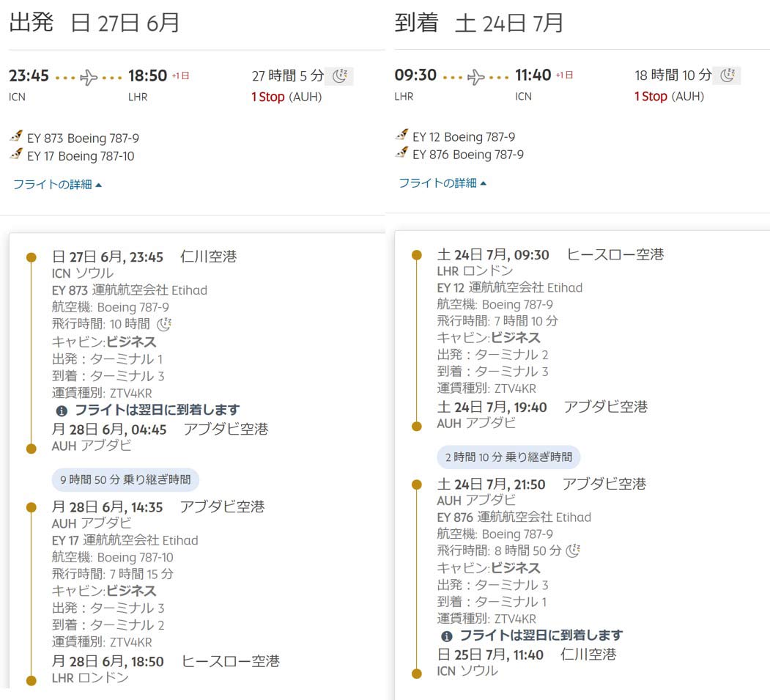Click the outbound 1 Stop (AUH) label

click(286, 97)
